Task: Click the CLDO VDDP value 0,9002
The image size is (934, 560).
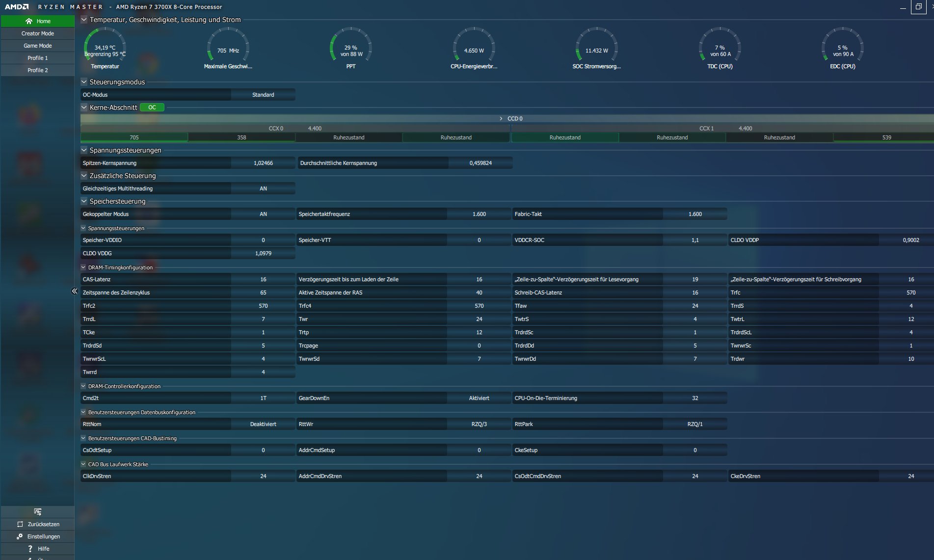Action: pos(911,240)
